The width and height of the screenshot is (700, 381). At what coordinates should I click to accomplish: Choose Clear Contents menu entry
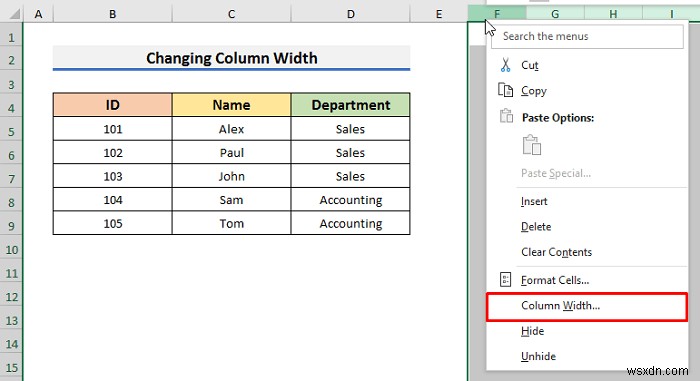pos(586,252)
